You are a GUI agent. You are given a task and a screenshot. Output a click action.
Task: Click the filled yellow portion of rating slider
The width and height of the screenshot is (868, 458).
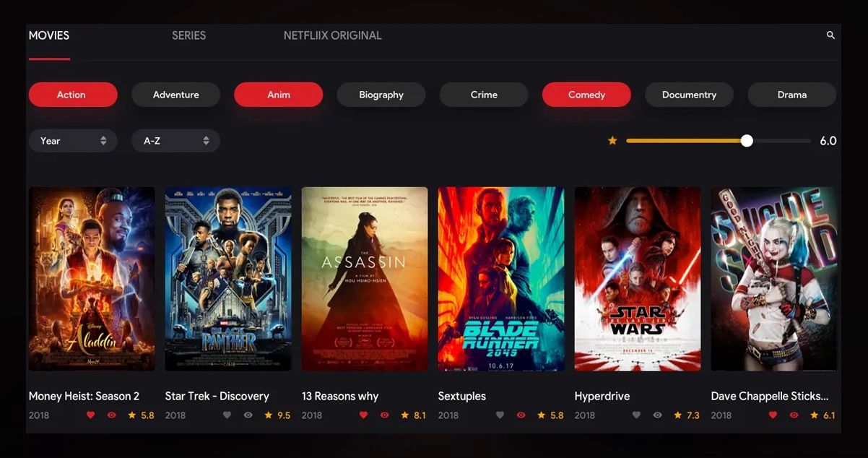pos(684,141)
